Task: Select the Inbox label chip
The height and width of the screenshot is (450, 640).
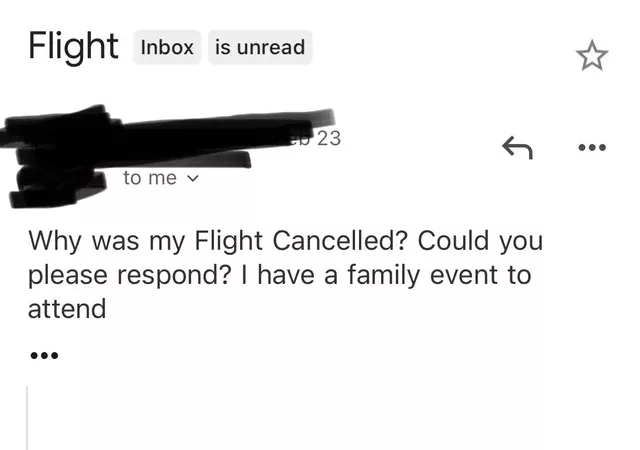Action: pyautogui.click(x=167, y=47)
